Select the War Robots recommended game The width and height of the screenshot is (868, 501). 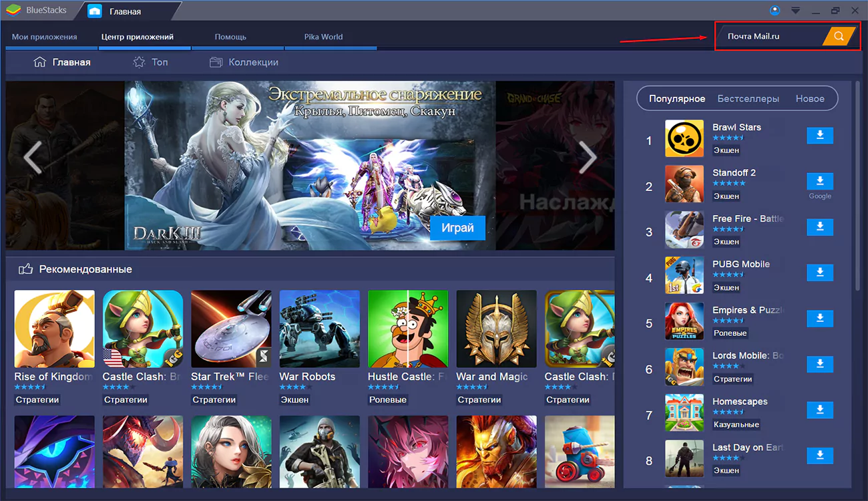coord(320,329)
